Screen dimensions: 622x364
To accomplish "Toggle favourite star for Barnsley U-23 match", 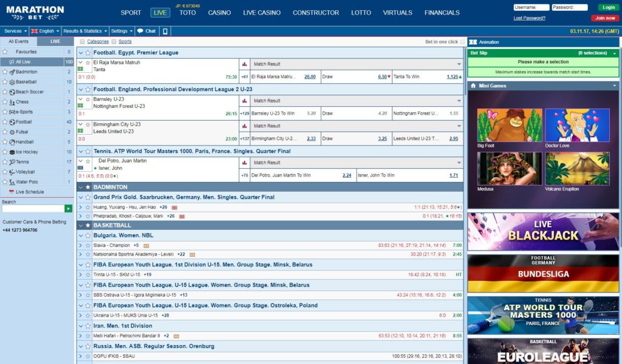I will (x=87, y=99).
